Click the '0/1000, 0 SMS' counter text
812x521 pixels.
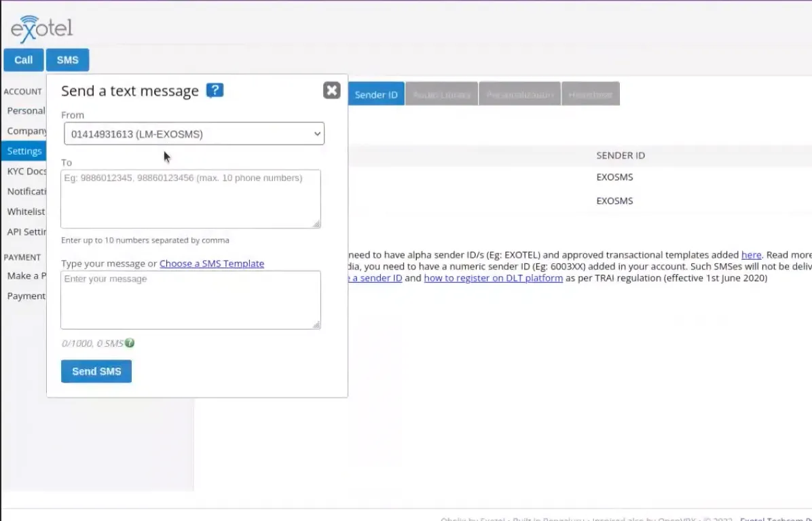coord(92,343)
